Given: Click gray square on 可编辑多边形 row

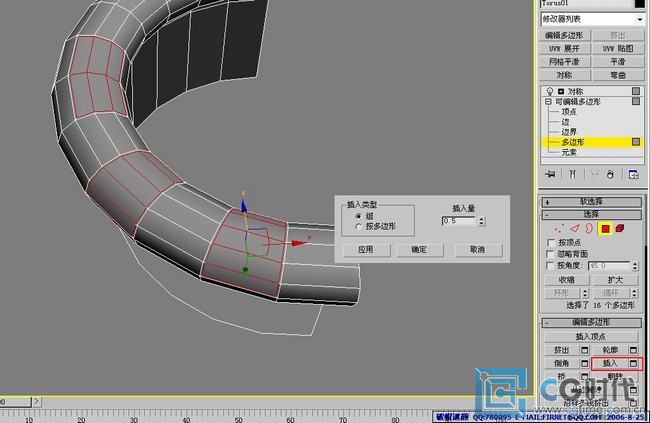Looking at the screenshot, I should click(635, 101).
